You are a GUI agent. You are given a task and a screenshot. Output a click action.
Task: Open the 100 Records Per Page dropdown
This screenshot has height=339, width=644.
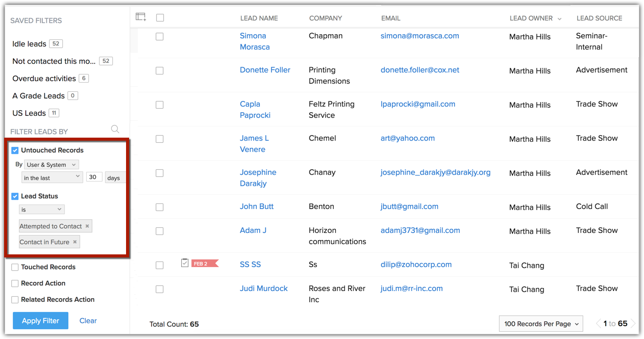pos(540,323)
